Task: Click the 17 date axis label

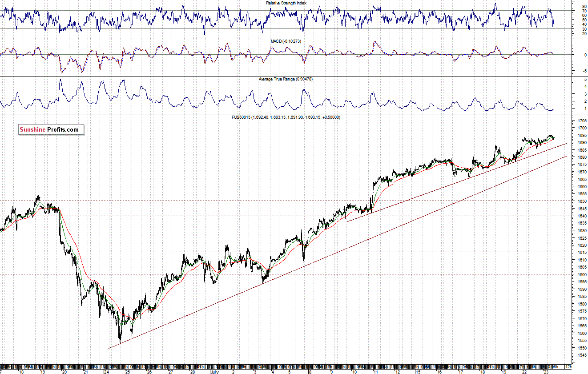Action: click(x=461, y=372)
